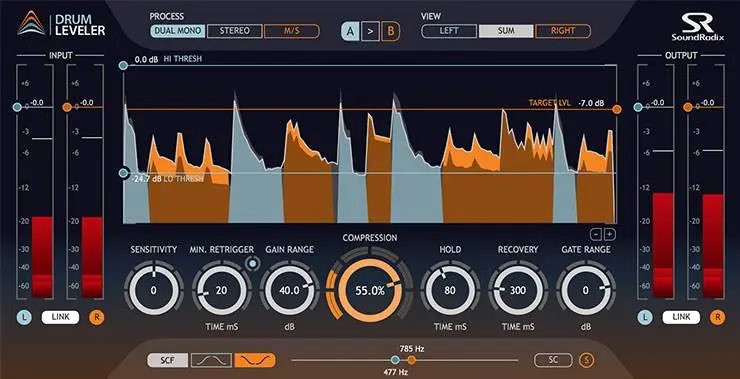Select the output L channel button

click(645, 318)
